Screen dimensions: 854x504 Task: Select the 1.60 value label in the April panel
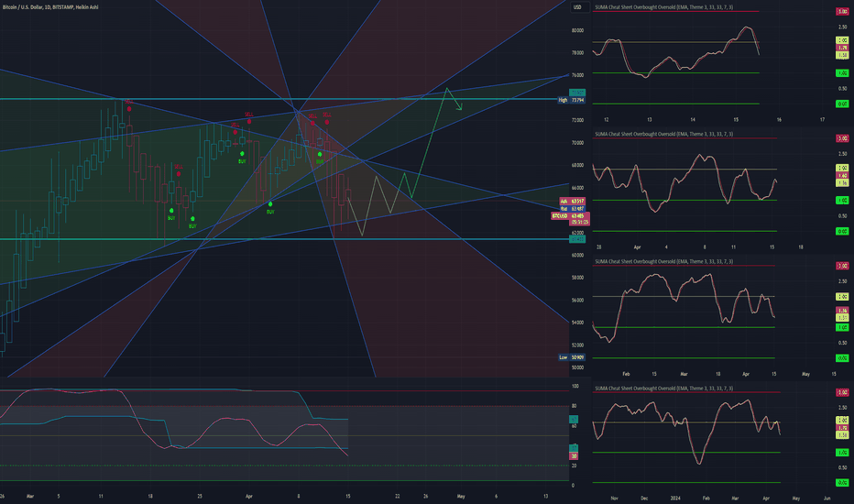coord(842,175)
